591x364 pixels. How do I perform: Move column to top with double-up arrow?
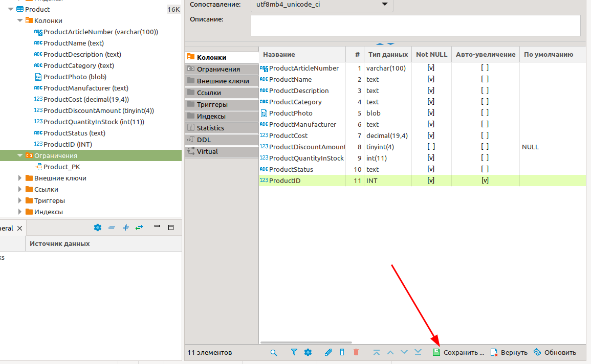377,352
